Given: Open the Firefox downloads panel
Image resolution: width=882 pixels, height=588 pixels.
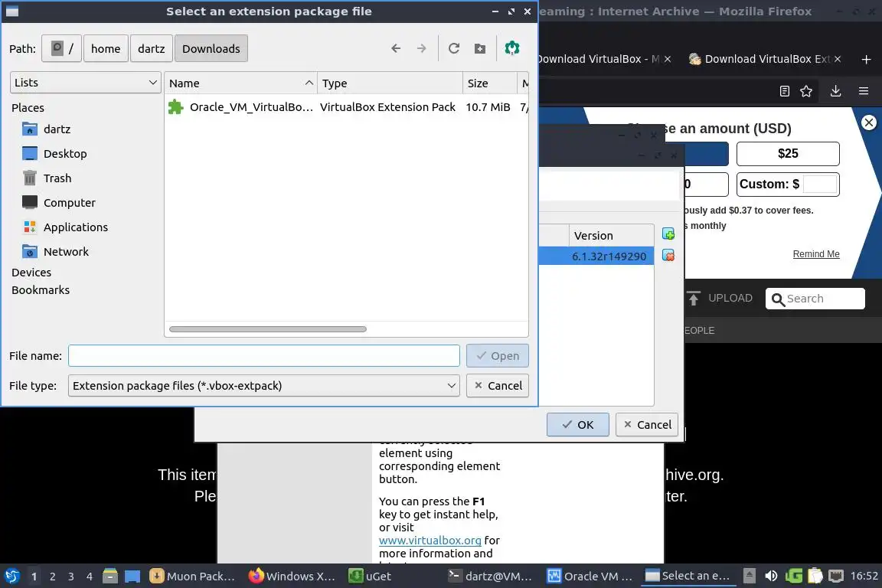Looking at the screenshot, I should point(835,91).
